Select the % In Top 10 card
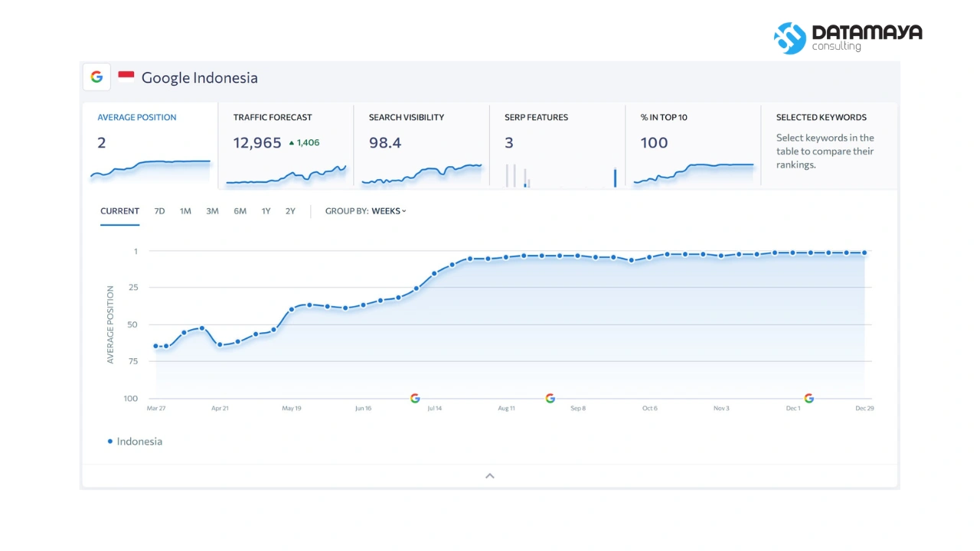The height and width of the screenshot is (551, 980). [693, 145]
